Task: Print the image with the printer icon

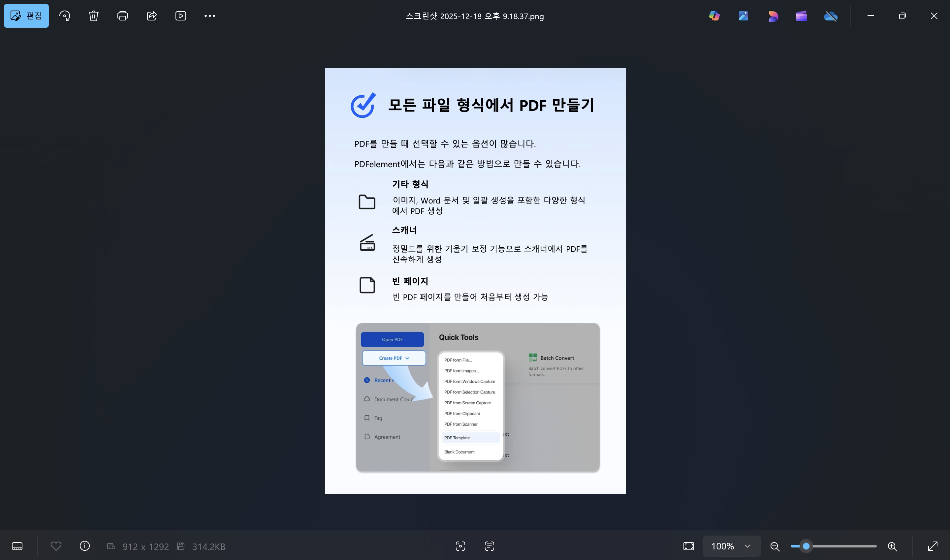Action: (123, 16)
